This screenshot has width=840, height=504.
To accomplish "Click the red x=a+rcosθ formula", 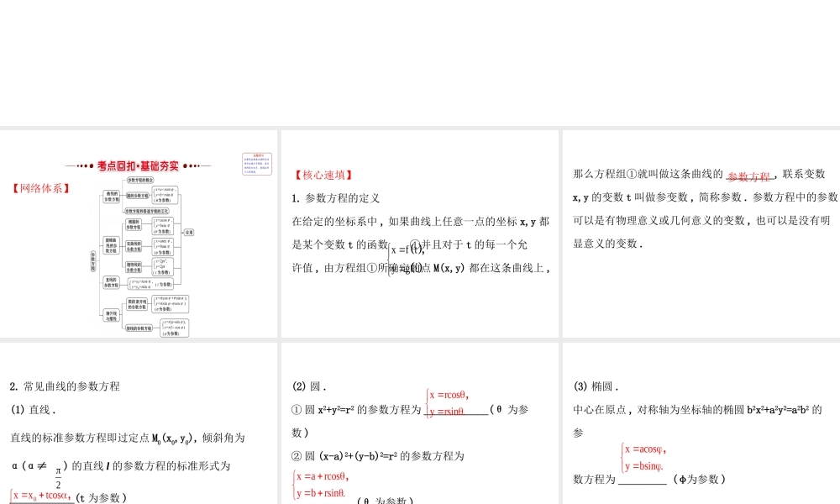I will [323, 475].
